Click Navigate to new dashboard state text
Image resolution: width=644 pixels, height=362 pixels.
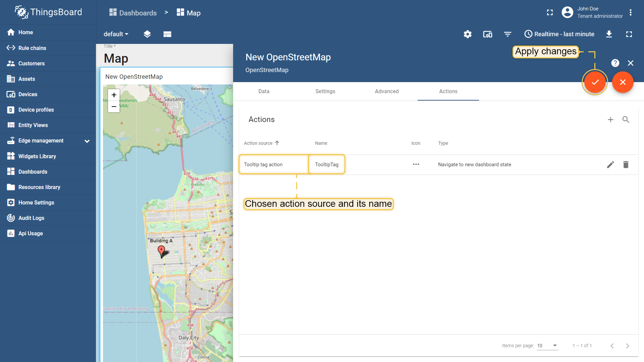pos(475,165)
